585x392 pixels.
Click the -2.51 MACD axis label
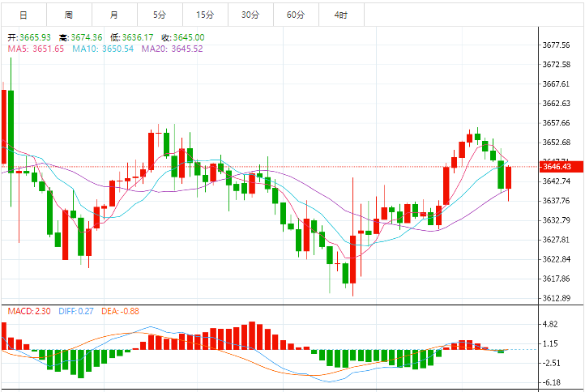click(550, 363)
